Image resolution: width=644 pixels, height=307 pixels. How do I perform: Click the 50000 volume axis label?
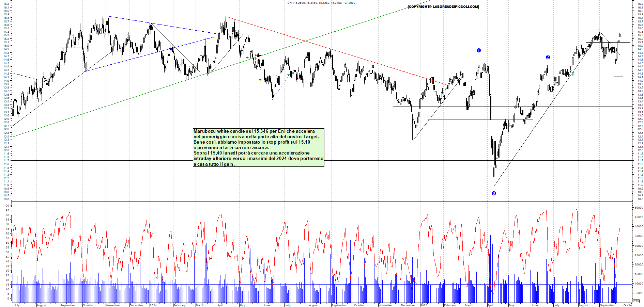[639, 207]
